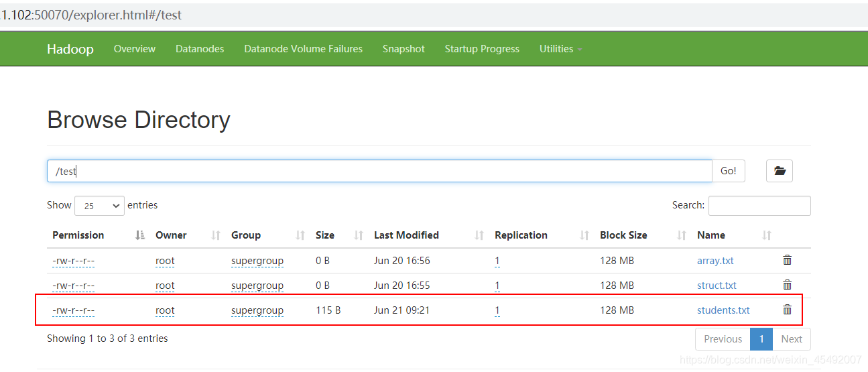
Task: Switch to the Snapshot page
Action: pyautogui.click(x=404, y=49)
